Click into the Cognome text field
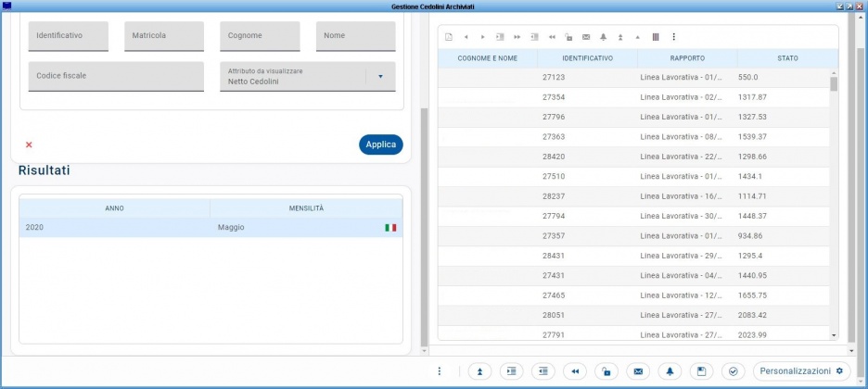The image size is (868, 389). [x=260, y=36]
